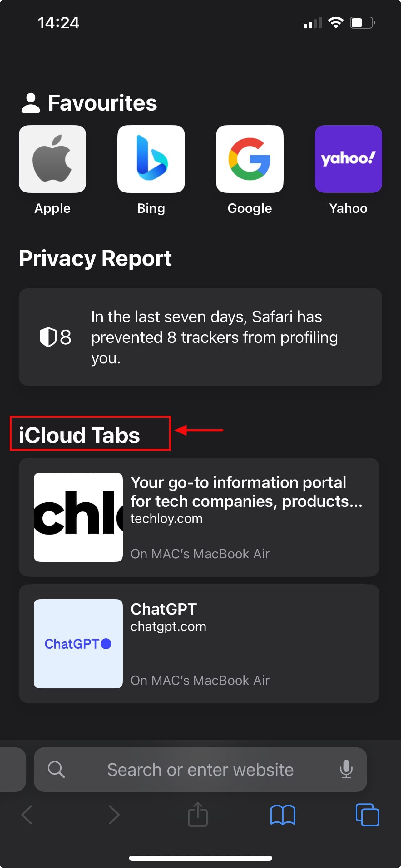Focus the Search or enter website field

point(200,769)
